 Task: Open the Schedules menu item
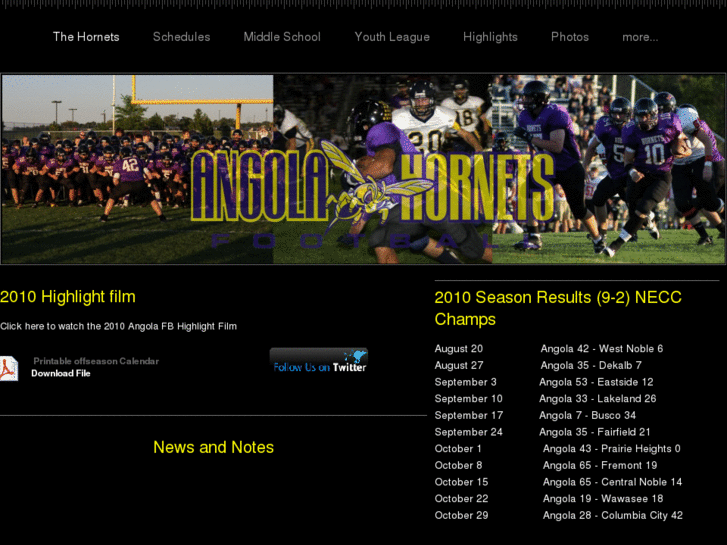(x=181, y=37)
